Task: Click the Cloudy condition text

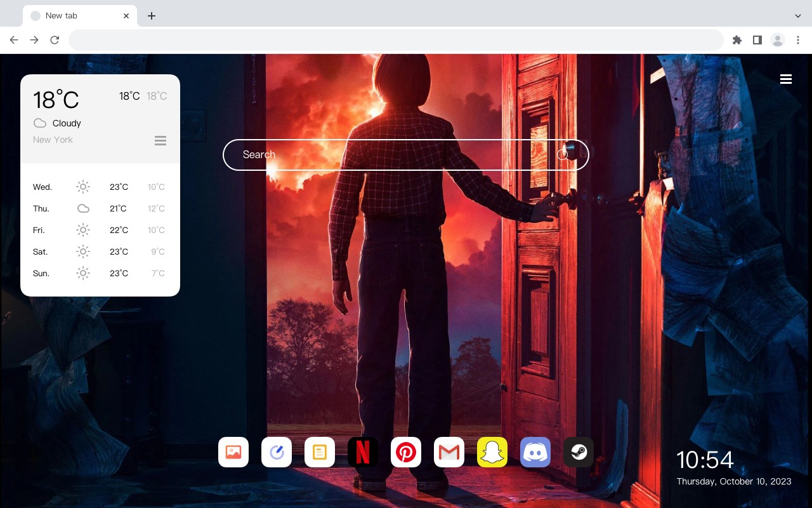Action: 67,123
